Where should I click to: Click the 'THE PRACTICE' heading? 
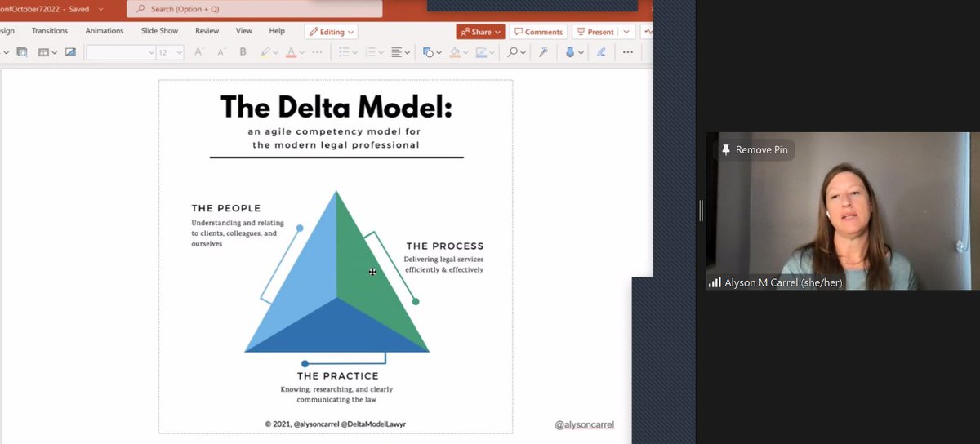click(x=337, y=376)
